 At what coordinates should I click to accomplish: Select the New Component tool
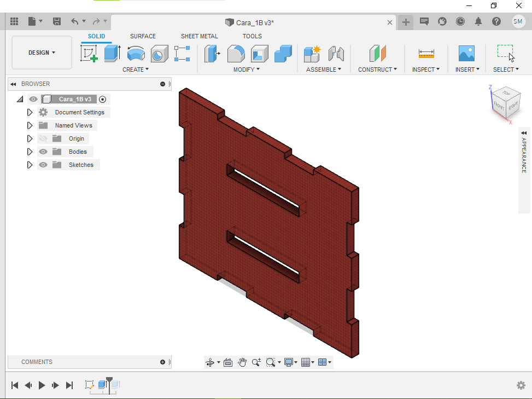[312, 53]
